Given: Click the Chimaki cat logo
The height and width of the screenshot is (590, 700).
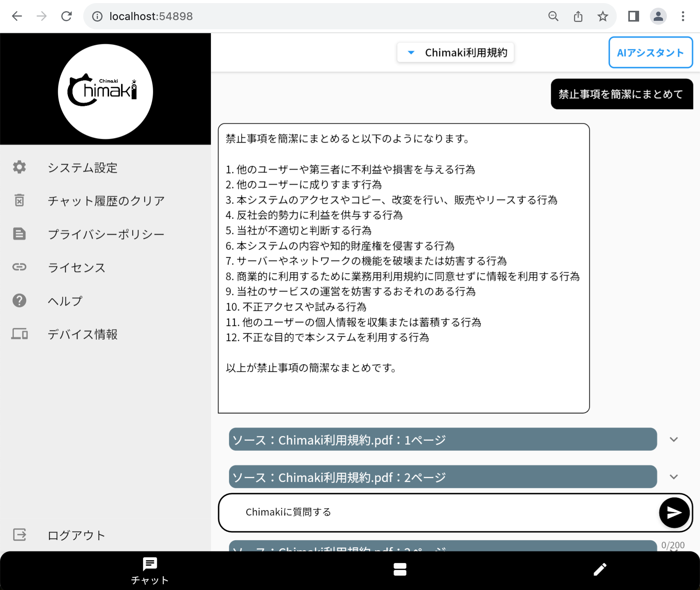Looking at the screenshot, I should tap(105, 91).
